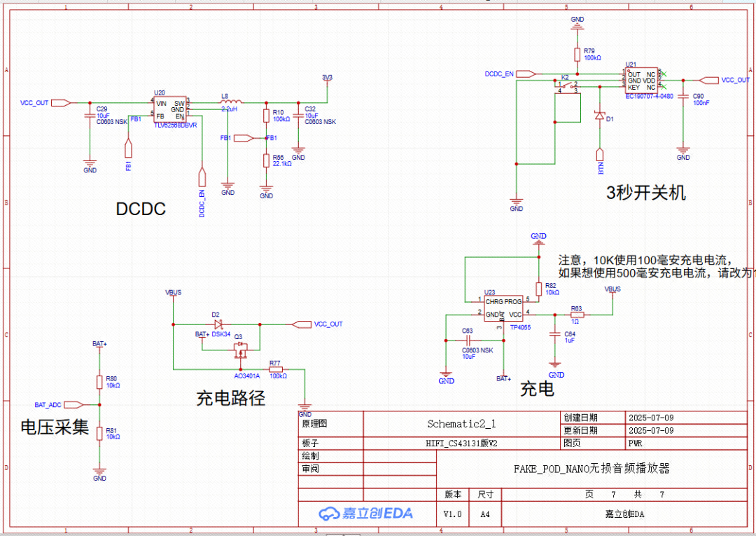
Task: Select the R56 22.1kΩ resistor
Action: pyautogui.click(x=266, y=161)
